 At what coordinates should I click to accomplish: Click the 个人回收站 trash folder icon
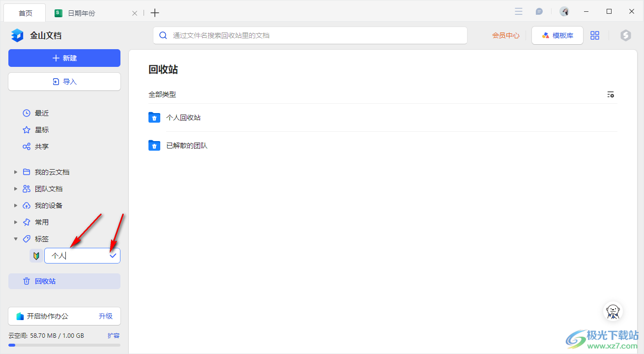coord(154,118)
